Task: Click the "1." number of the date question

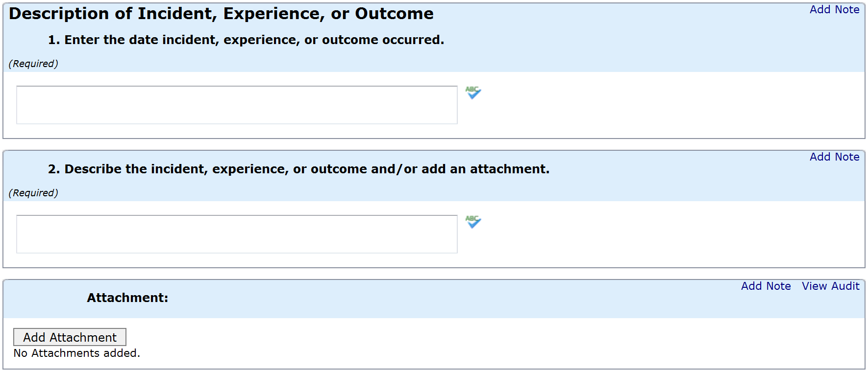Action: coord(53,40)
